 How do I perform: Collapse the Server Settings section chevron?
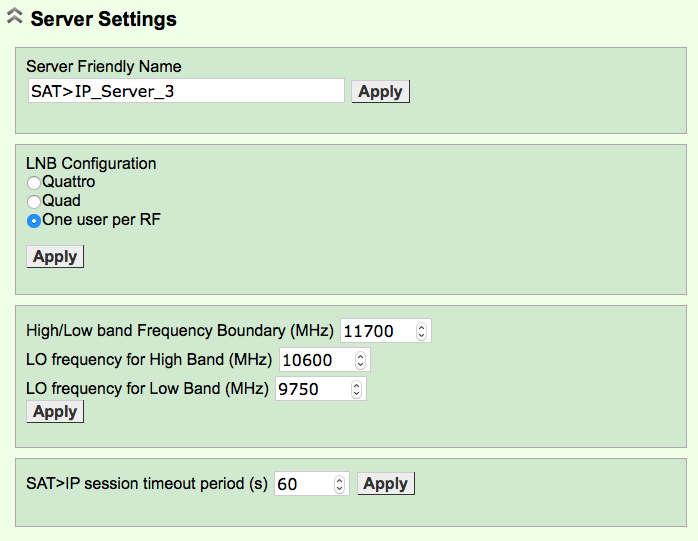point(15,18)
